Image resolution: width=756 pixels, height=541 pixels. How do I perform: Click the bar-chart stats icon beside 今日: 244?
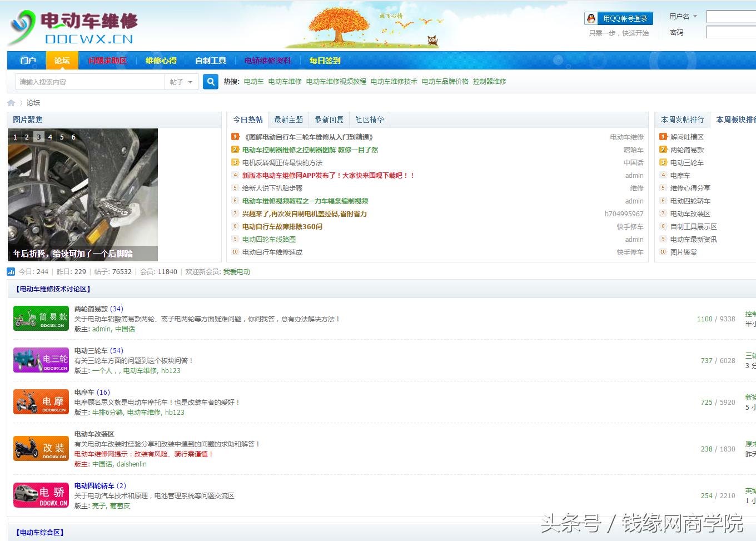[x=11, y=271]
